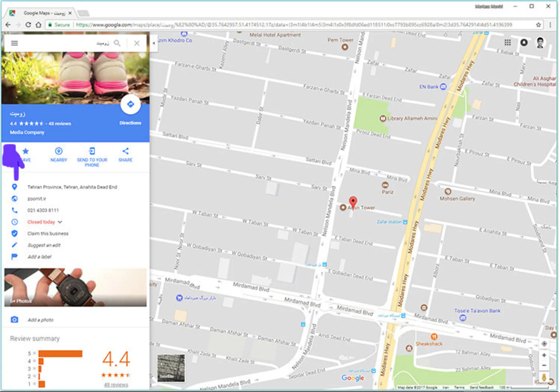Viewport: 560px width, 392px height.
Task: Share this place
Action: [125, 155]
